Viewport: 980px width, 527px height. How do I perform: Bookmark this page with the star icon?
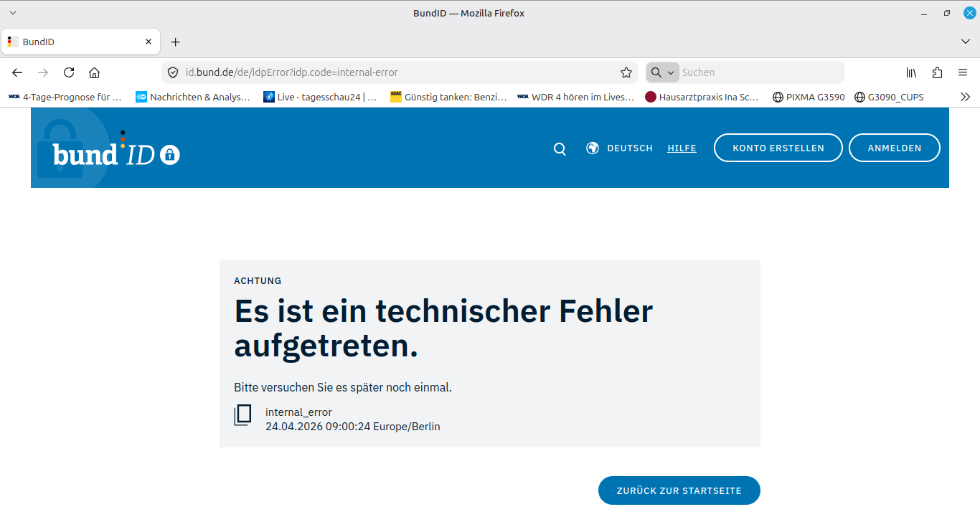pos(626,72)
